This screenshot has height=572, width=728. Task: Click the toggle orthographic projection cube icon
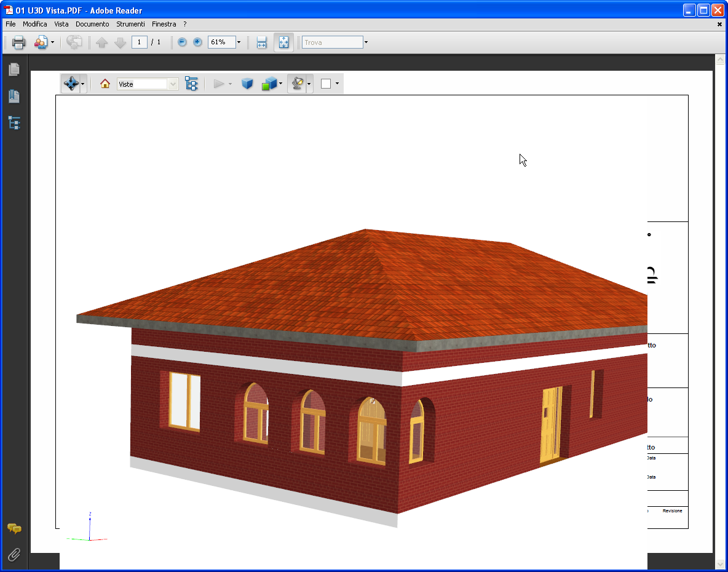point(248,84)
